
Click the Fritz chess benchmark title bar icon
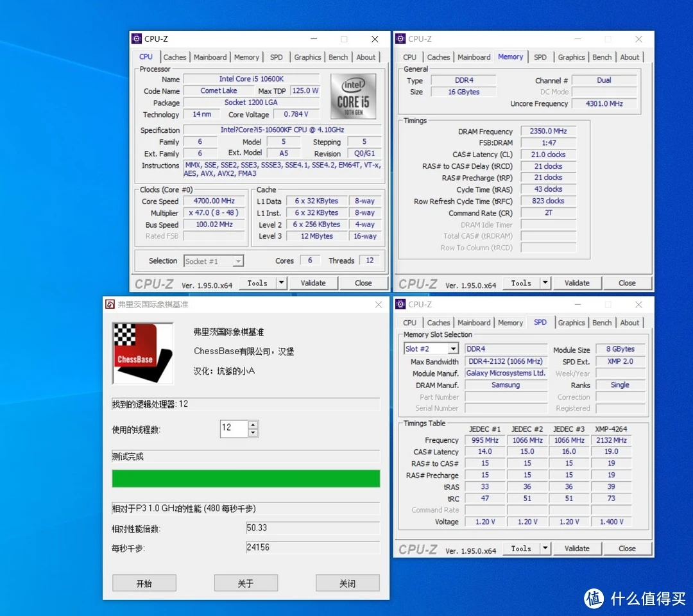pos(110,304)
